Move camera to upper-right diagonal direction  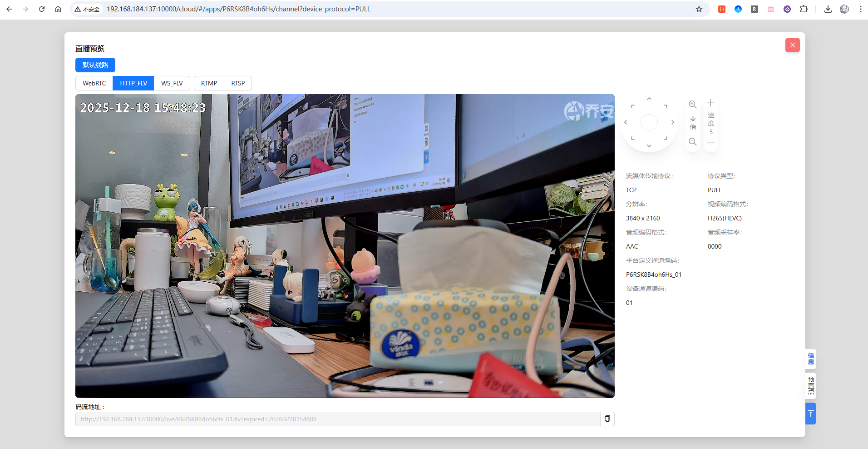click(x=666, y=106)
